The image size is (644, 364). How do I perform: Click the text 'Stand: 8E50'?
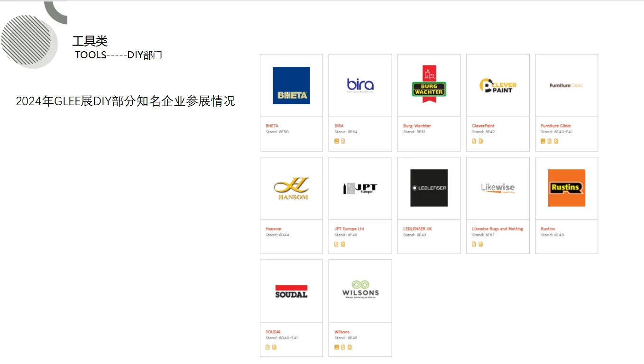click(x=277, y=132)
